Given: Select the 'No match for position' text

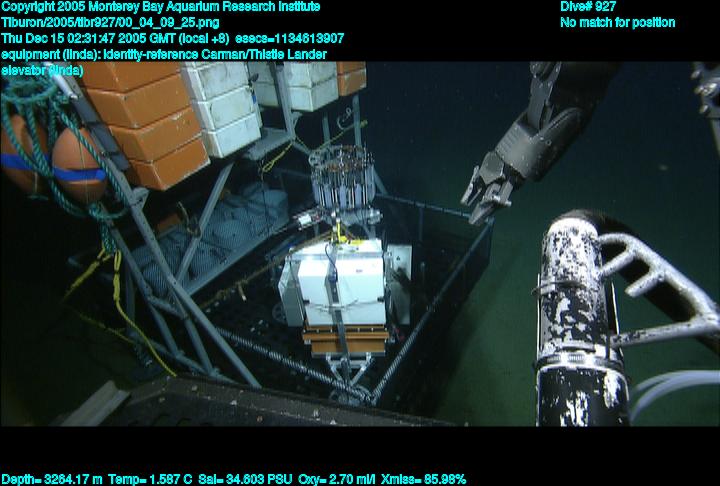Looking at the screenshot, I should pyautogui.click(x=617, y=22).
